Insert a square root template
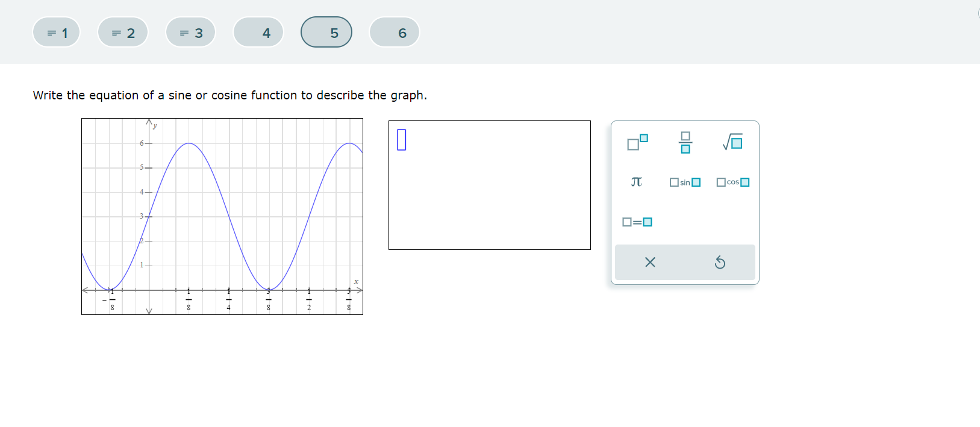This screenshot has height=427, width=980. (732, 143)
